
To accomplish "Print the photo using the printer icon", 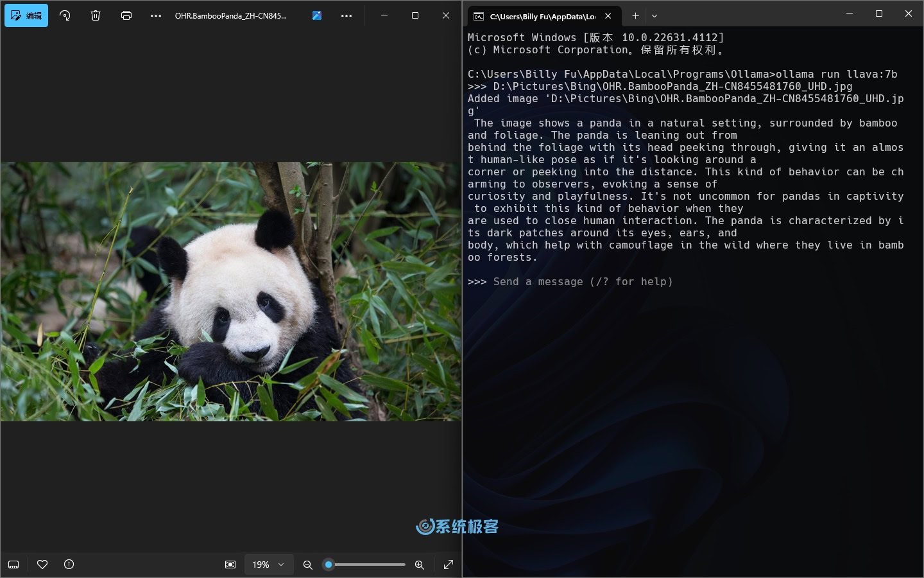I will (126, 15).
